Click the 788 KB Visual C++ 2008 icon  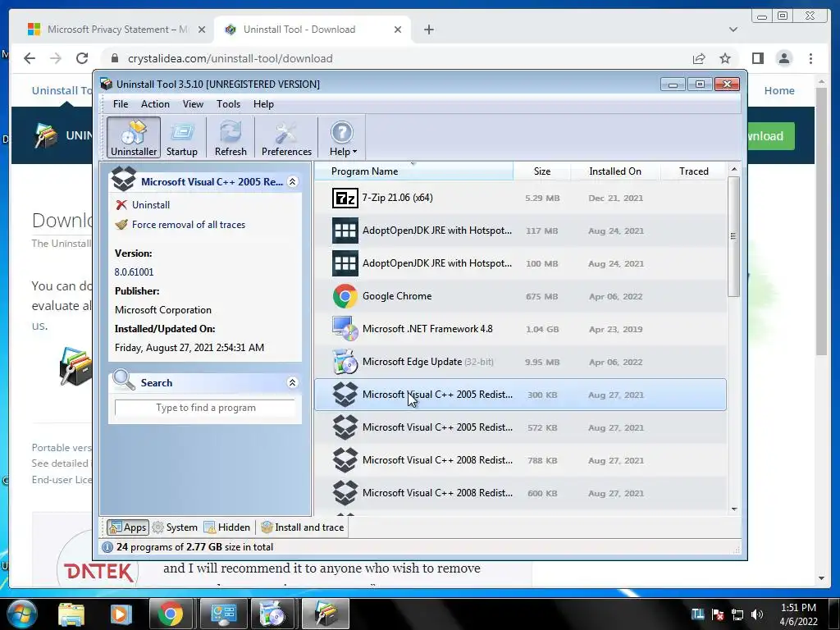345,460
